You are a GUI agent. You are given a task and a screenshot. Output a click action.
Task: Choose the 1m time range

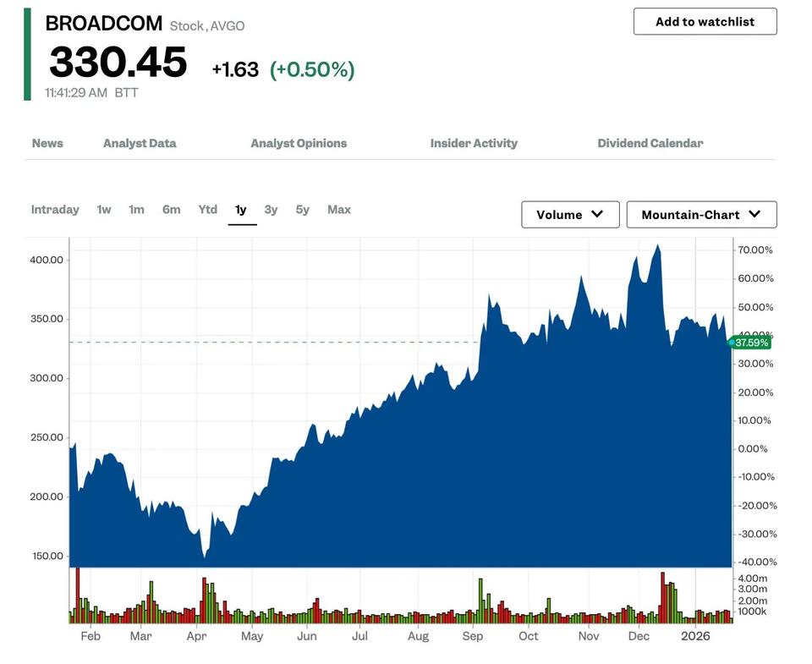[136, 210]
